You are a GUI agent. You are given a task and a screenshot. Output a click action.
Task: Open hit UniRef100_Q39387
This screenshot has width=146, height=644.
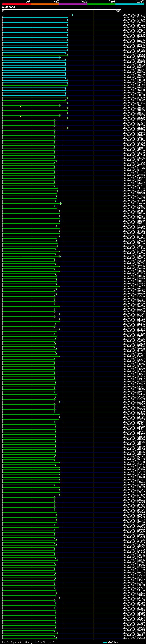(x=134, y=53)
